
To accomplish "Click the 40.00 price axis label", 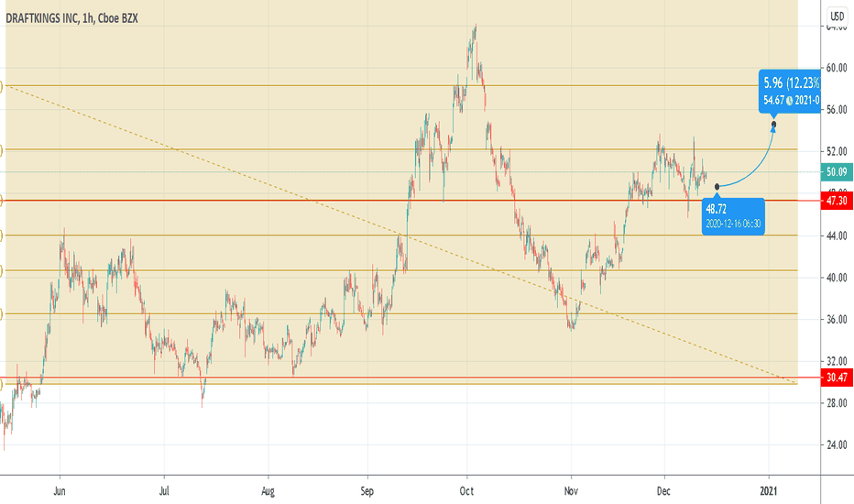I will [x=837, y=278].
